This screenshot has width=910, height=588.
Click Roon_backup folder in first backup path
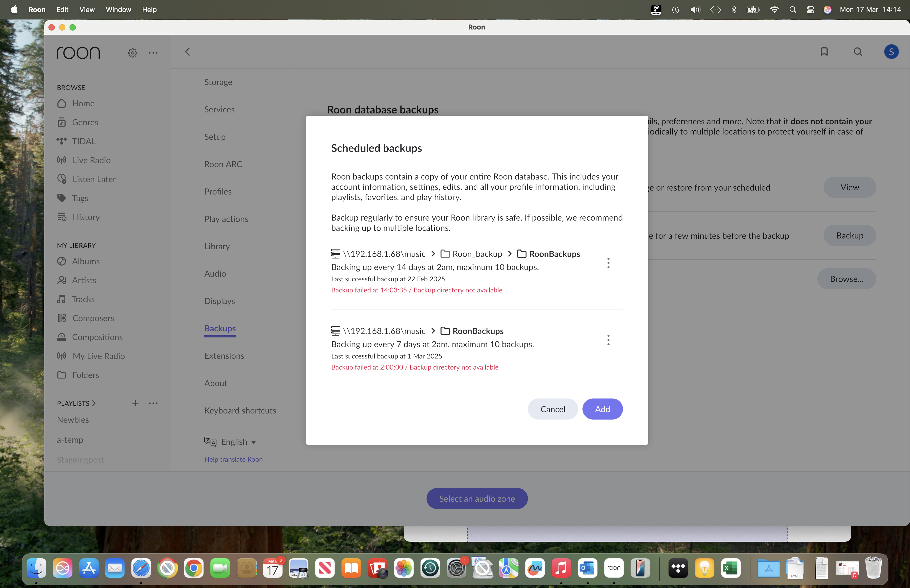pyautogui.click(x=472, y=254)
